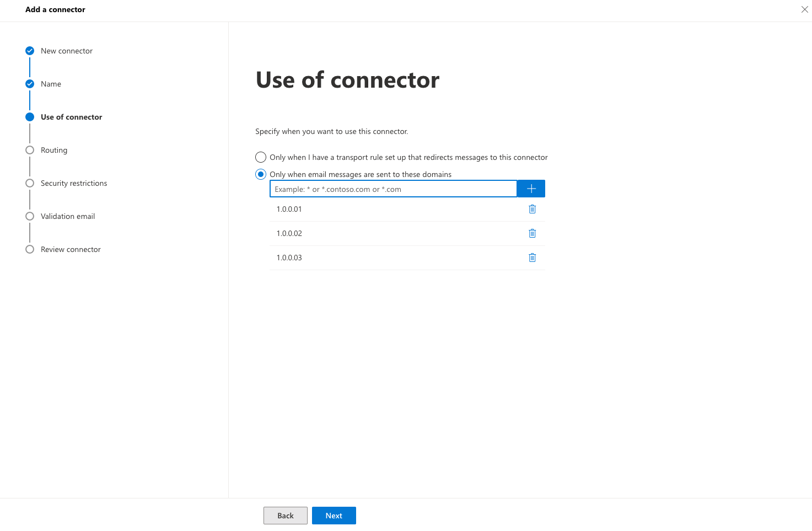Open the Security restrictions step
This screenshot has height=531, width=812.
(73, 183)
